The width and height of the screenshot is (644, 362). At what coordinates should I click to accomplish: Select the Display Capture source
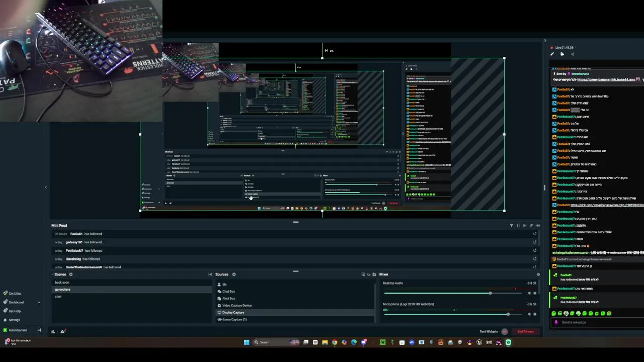point(295,313)
